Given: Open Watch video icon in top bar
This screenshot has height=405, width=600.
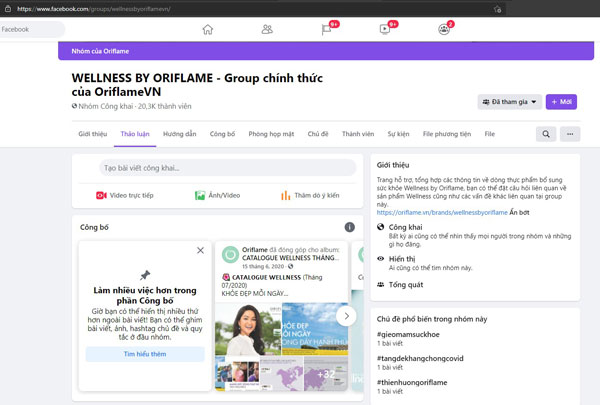Looking at the screenshot, I should [x=385, y=29].
